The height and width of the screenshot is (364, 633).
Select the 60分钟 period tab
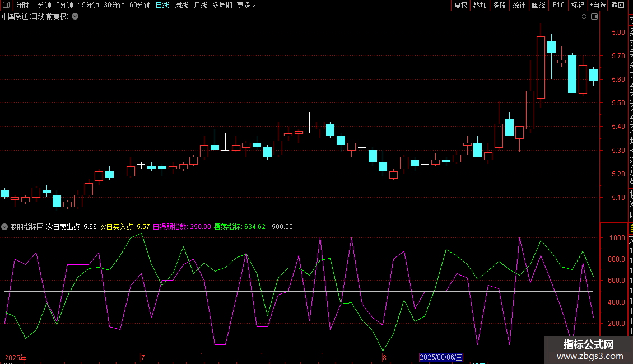(x=139, y=5)
